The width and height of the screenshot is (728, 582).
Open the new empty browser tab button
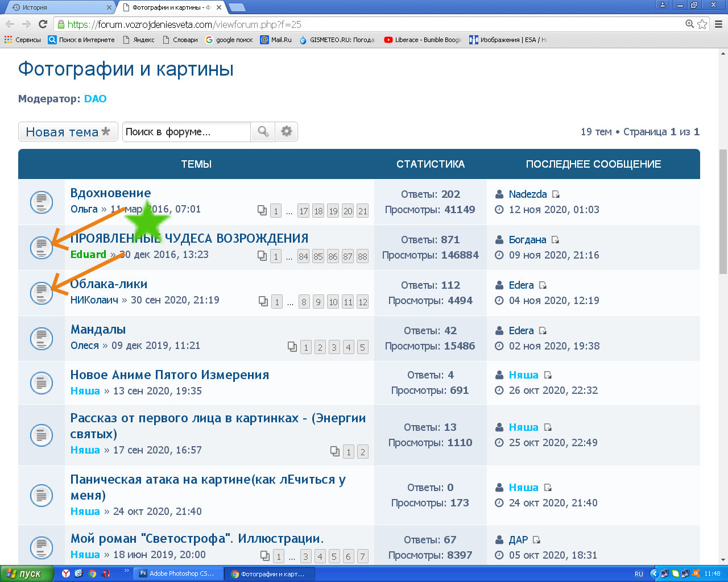pyautogui.click(x=237, y=7)
